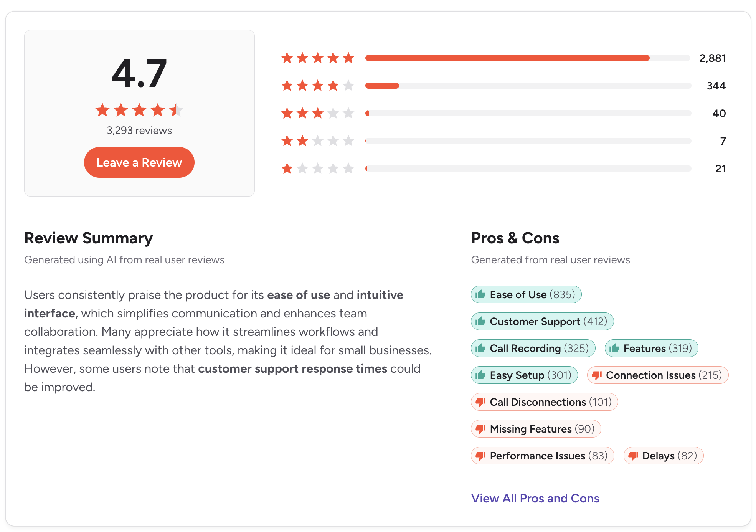Click the thumbs-down icon on Connection Issues

[597, 375]
